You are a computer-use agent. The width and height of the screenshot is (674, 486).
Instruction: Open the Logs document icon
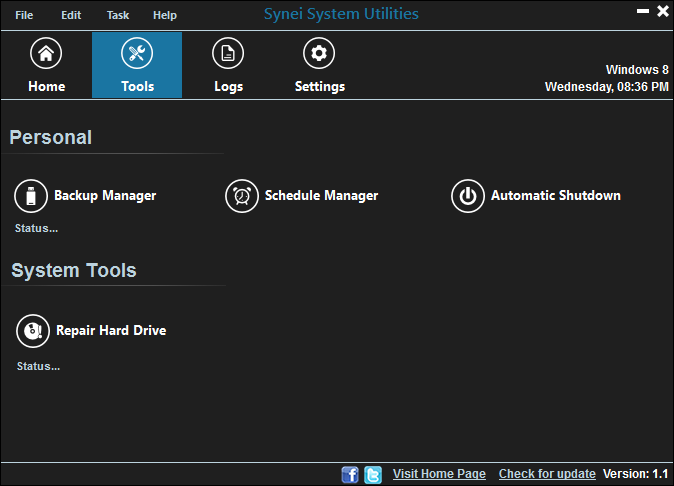click(228, 54)
